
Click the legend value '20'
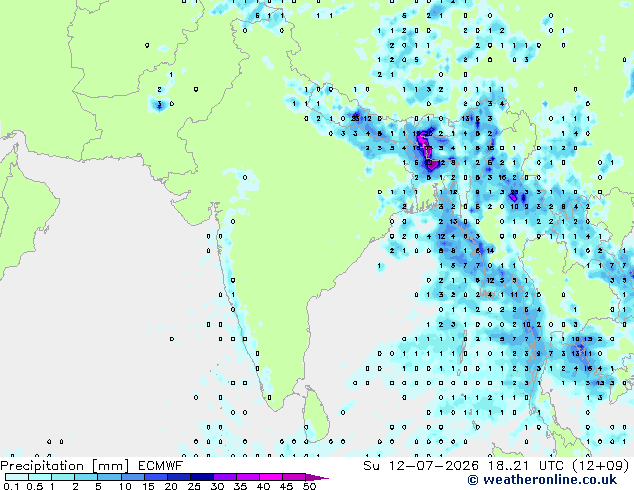[171, 486]
